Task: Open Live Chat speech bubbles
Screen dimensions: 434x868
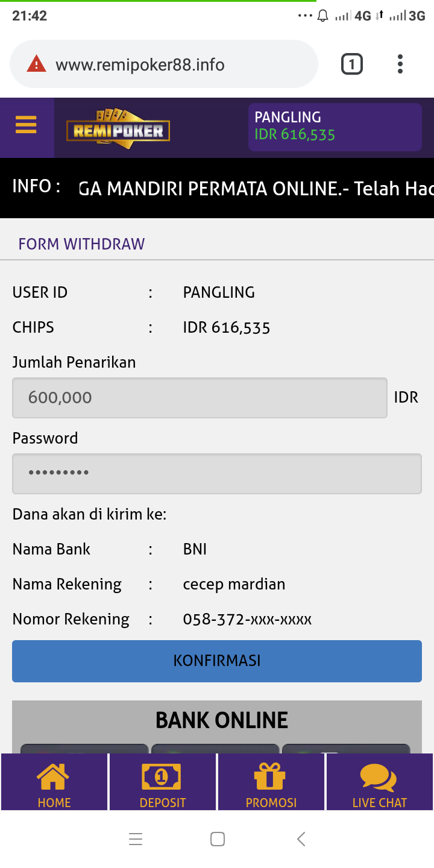Action: (x=379, y=777)
